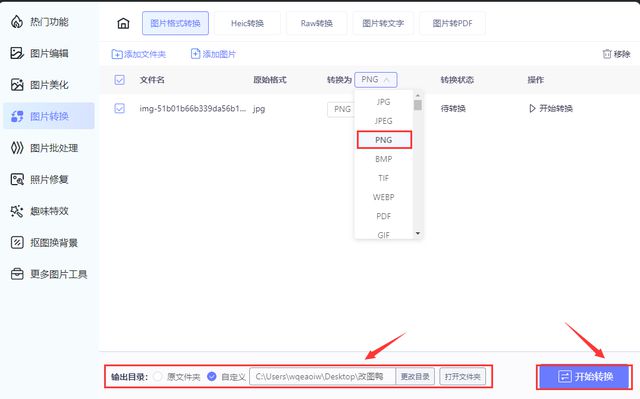This screenshot has width=640, height=399.
Task: Switch to the 图片转文字 tab
Action: 383,23
